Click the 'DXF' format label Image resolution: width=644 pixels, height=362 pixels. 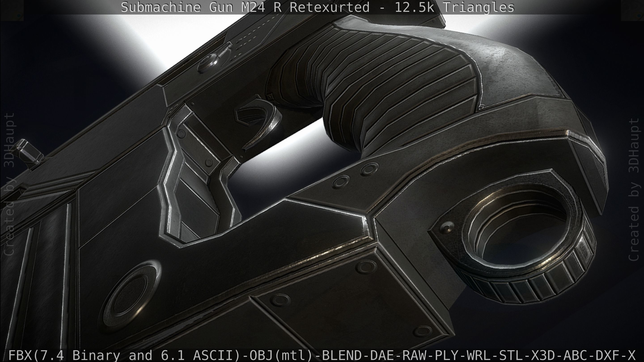608,355
